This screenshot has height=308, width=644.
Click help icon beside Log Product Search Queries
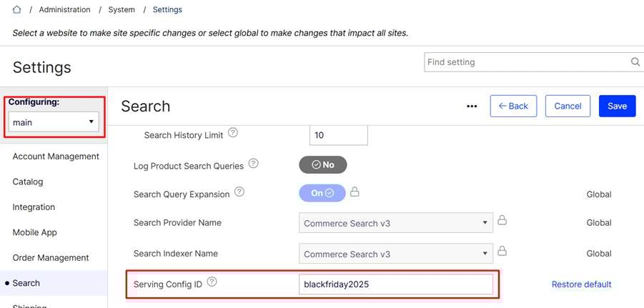(253, 164)
